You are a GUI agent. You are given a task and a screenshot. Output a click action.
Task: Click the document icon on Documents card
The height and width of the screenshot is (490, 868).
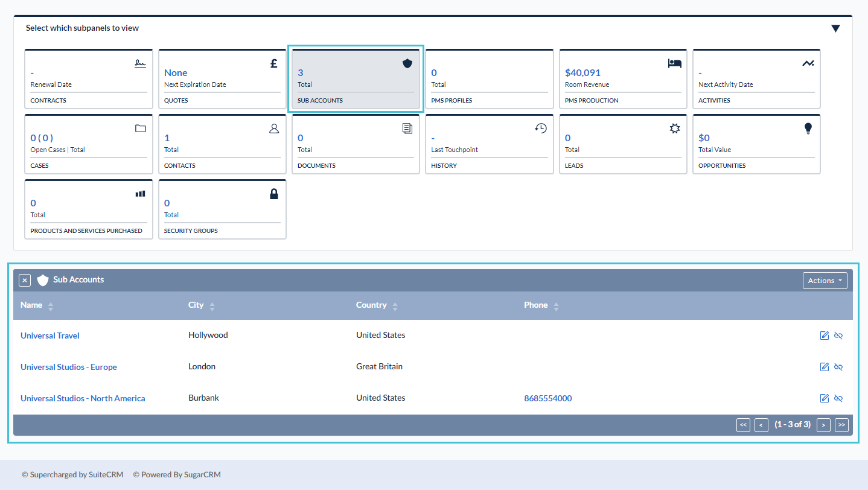pos(407,129)
